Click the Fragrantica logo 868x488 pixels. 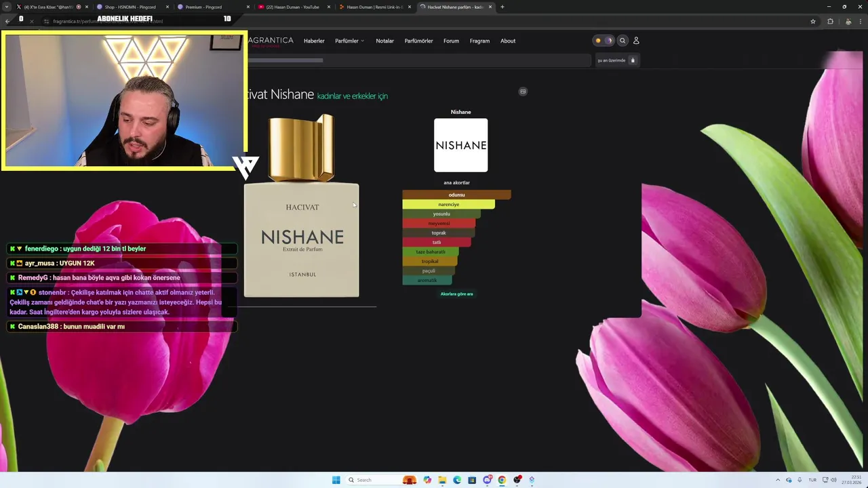271,41
